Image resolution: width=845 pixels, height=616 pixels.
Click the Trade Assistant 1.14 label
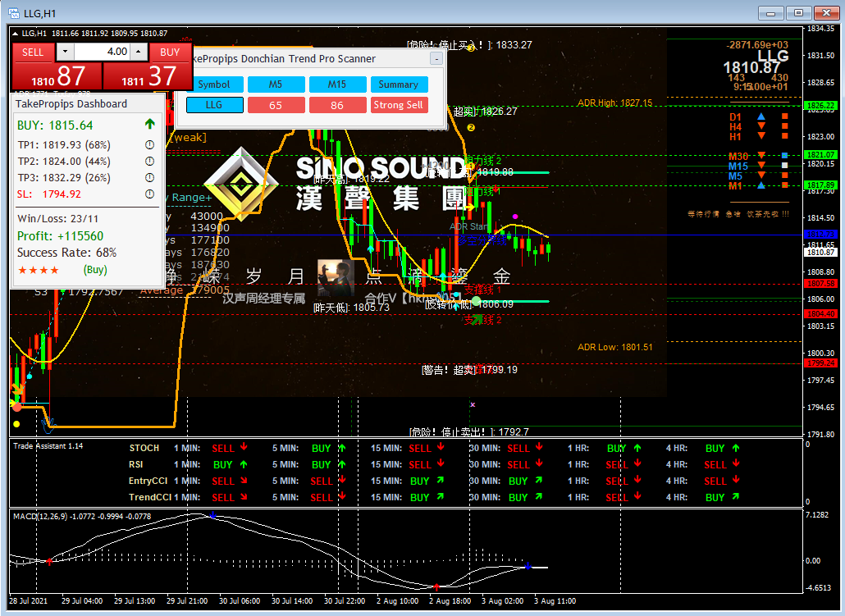point(48,445)
